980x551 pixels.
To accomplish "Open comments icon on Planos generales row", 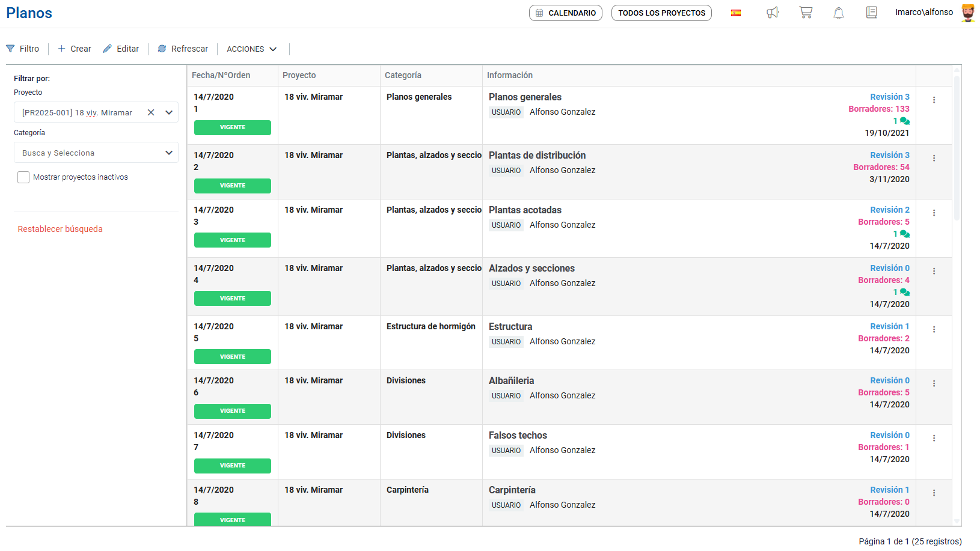I will coord(904,121).
